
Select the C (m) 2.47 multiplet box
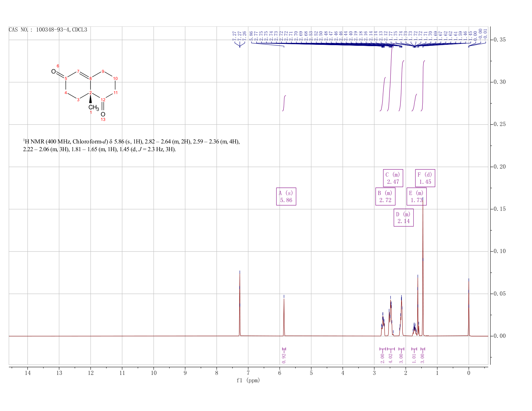tap(393, 178)
